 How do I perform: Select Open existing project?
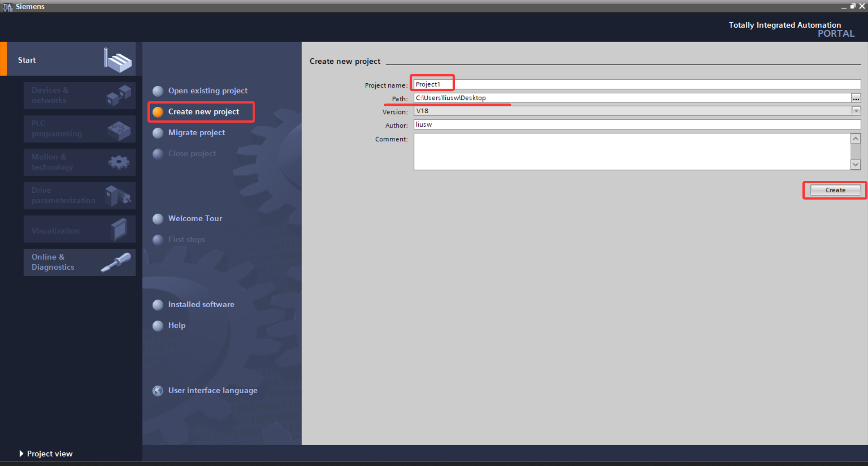coord(208,91)
